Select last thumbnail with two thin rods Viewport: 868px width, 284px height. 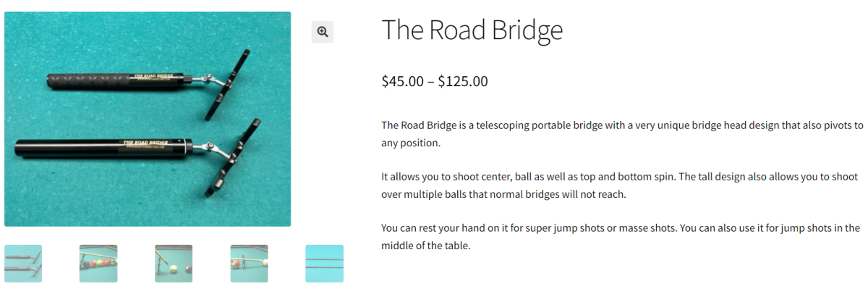coord(324,264)
